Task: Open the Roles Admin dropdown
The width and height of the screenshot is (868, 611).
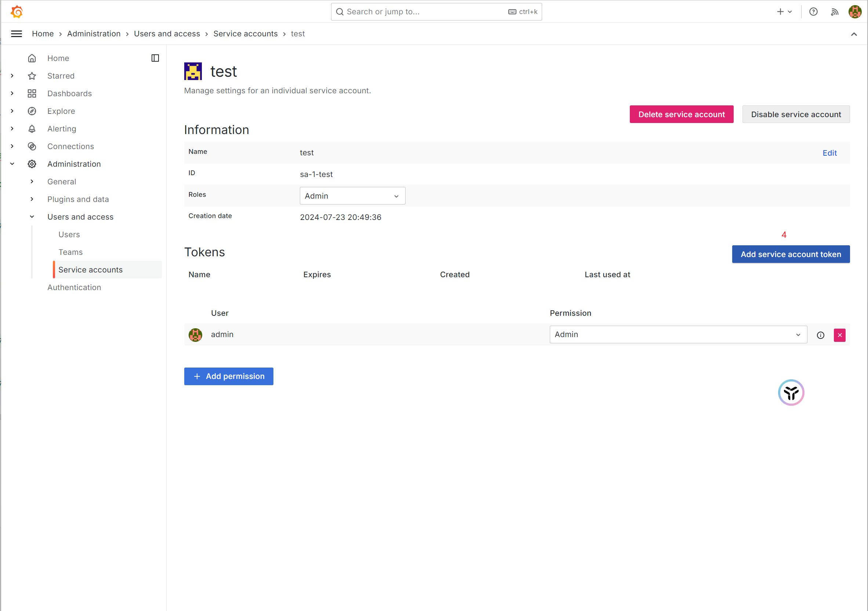Action: point(352,196)
